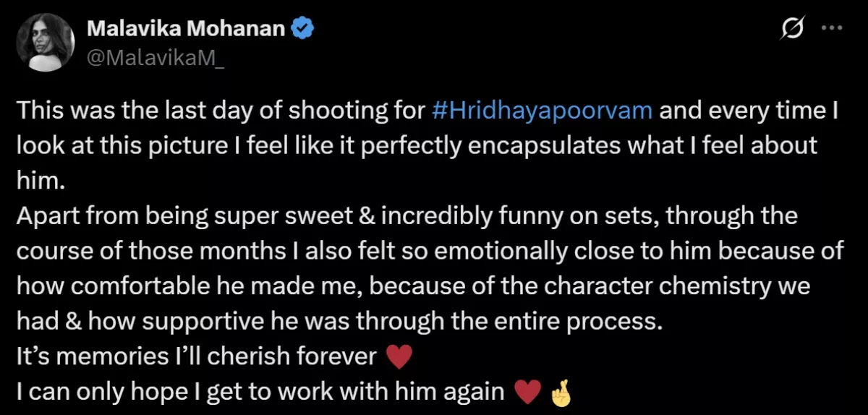Click the blue verified badge
This screenshot has width=868, height=415.
coord(301,28)
